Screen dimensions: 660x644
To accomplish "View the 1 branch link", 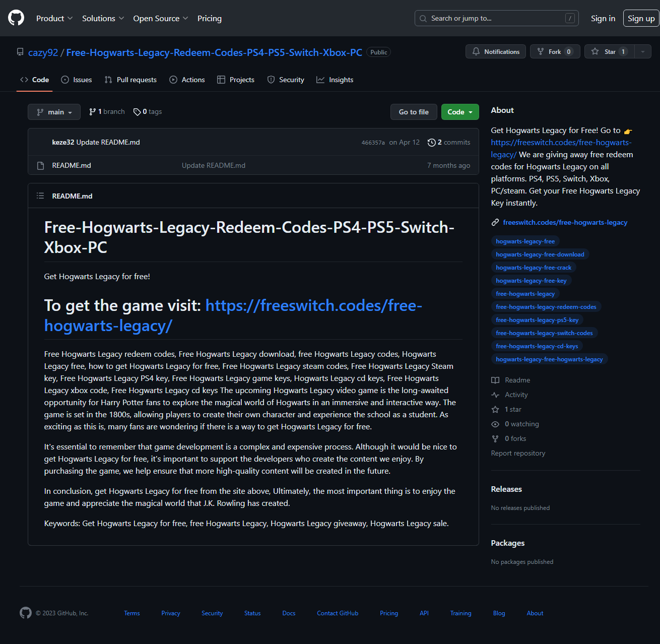I will (107, 112).
